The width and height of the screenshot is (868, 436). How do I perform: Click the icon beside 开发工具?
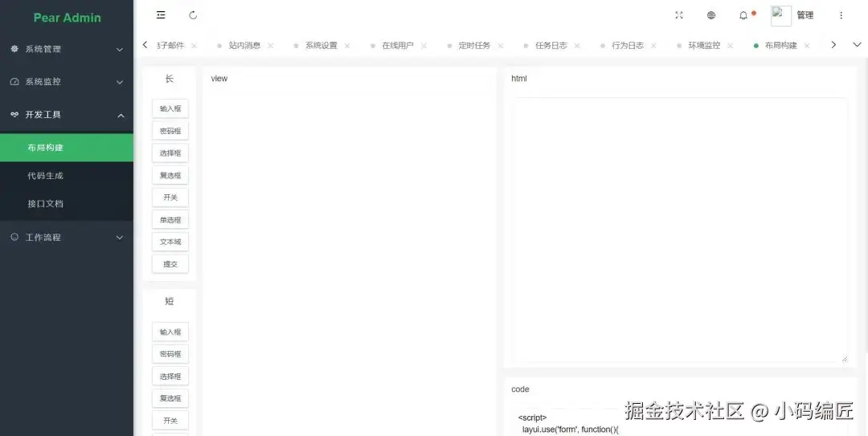(14, 115)
